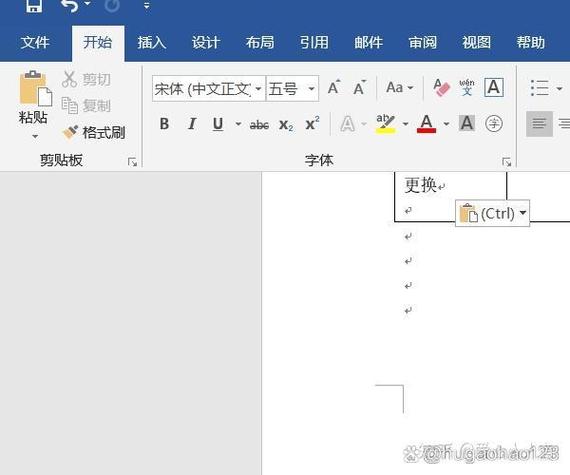Open the 布局 ribbon tab

click(260, 43)
